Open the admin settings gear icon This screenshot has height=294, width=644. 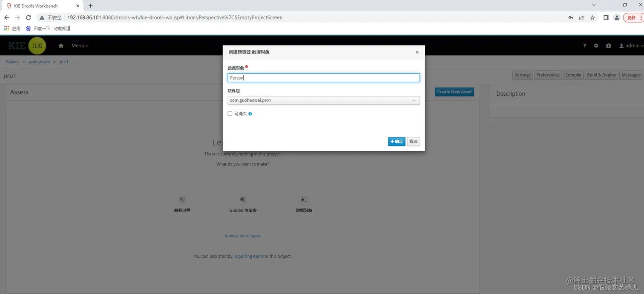596,46
